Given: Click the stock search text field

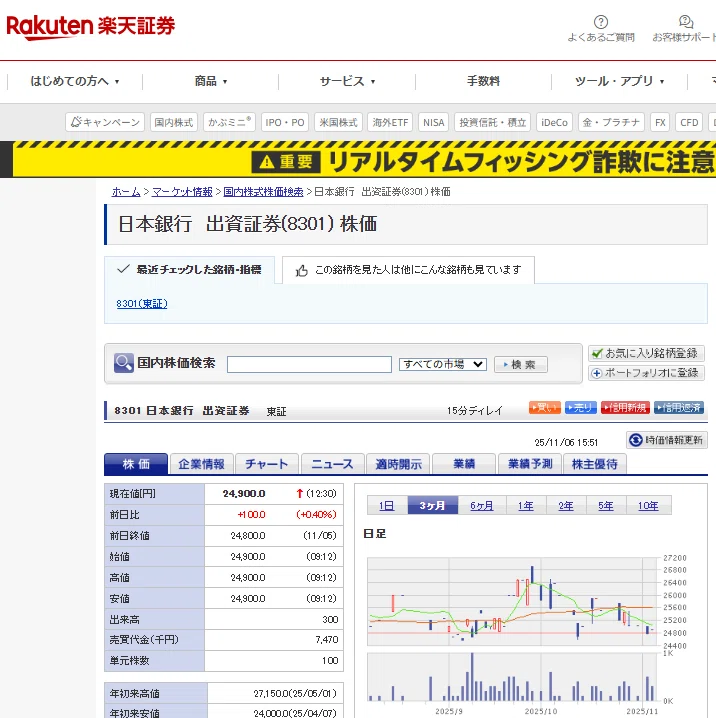Looking at the screenshot, I should click(x=309, y=364).
